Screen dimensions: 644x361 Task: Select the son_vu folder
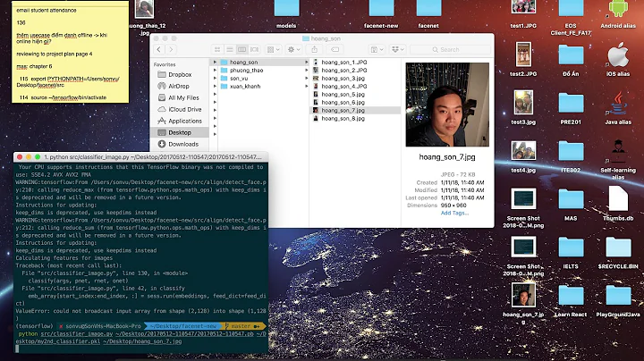[239, 79]
